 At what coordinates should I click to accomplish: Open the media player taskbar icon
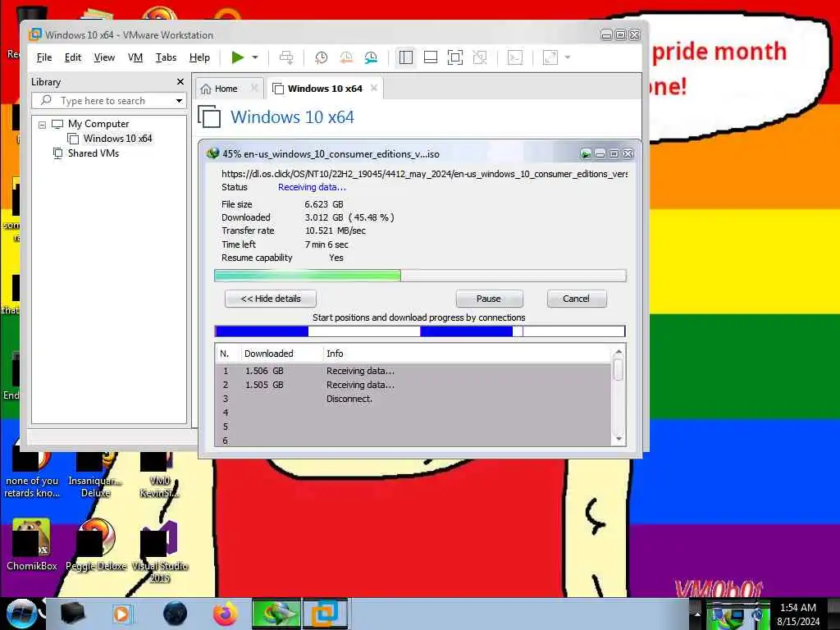coord(122,614)
